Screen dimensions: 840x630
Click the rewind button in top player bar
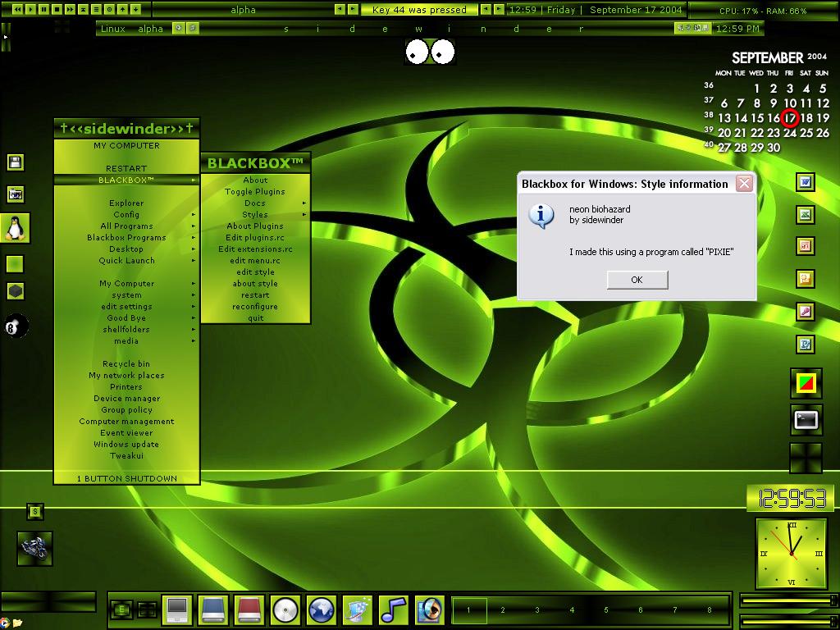coord(18,9)
